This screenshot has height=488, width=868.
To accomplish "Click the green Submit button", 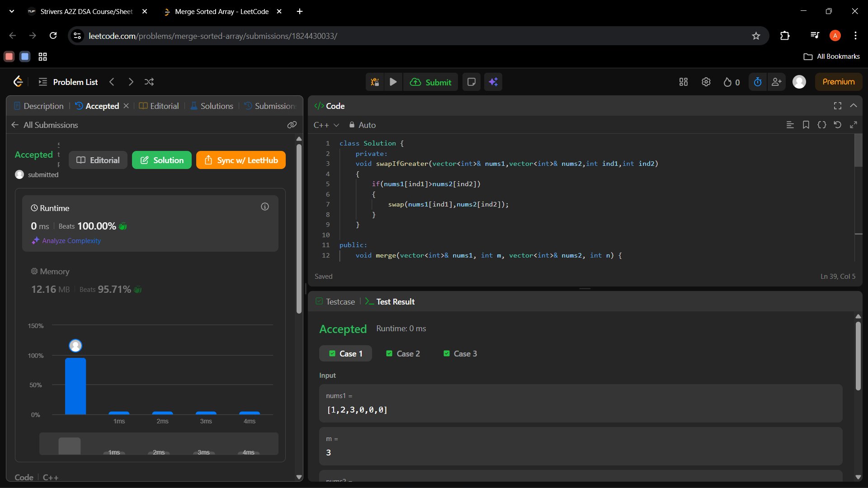I will [x=430, y=82].
